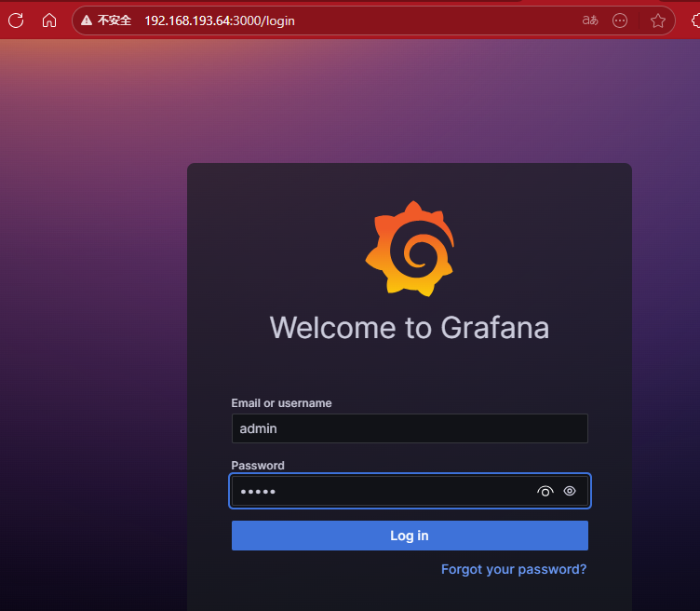Open Forgot your password link

514,569
